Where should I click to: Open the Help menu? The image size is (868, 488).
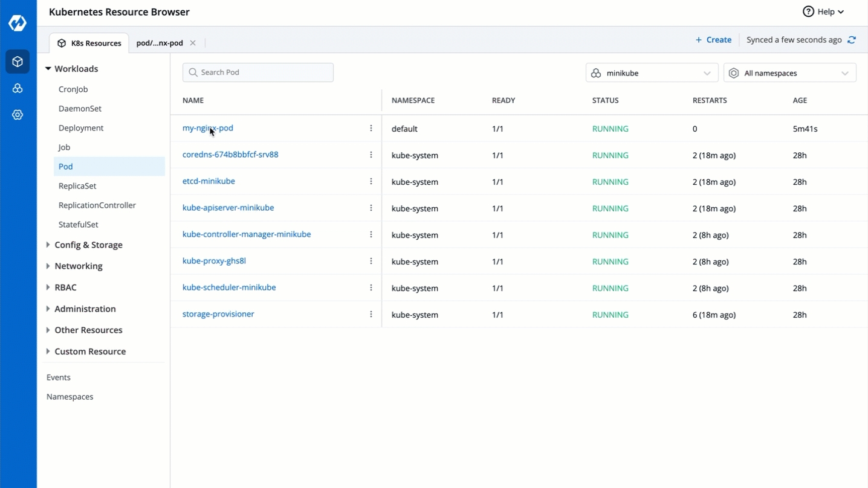(823, 11)
